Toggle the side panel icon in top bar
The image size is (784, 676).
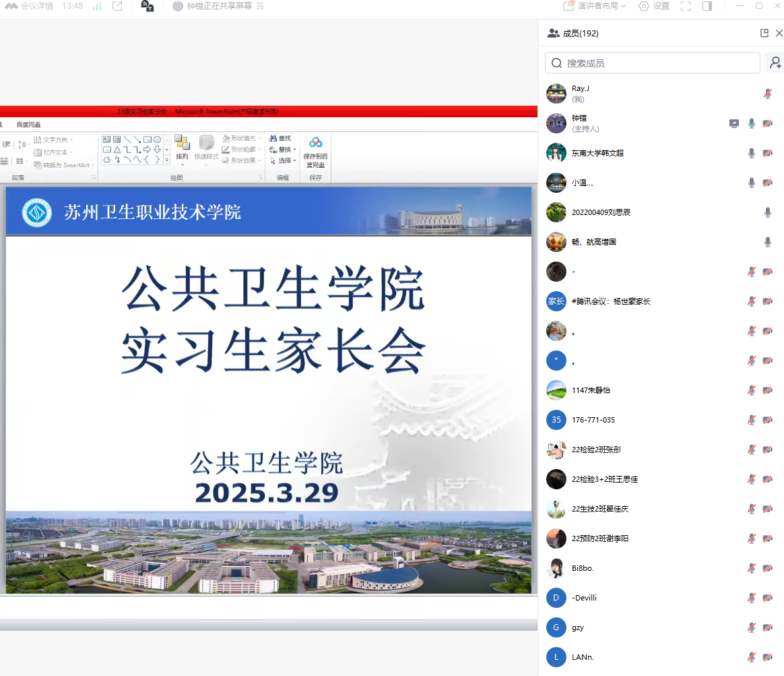707,6
